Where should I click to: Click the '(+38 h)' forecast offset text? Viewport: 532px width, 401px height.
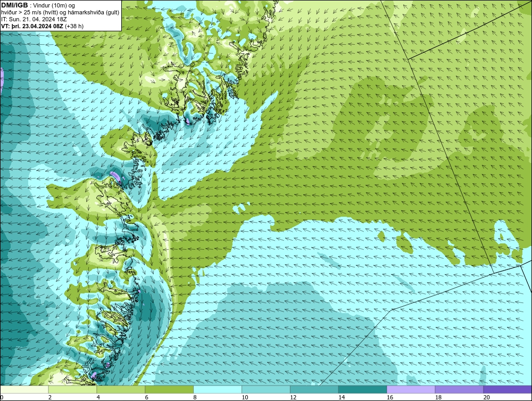pos(74,26)
